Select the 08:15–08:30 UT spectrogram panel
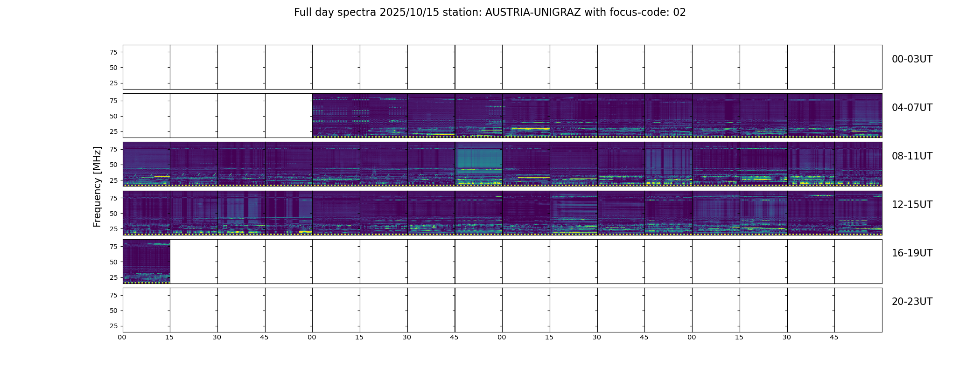Viewport: 980px width, 373px height. [x=194, y=164]
